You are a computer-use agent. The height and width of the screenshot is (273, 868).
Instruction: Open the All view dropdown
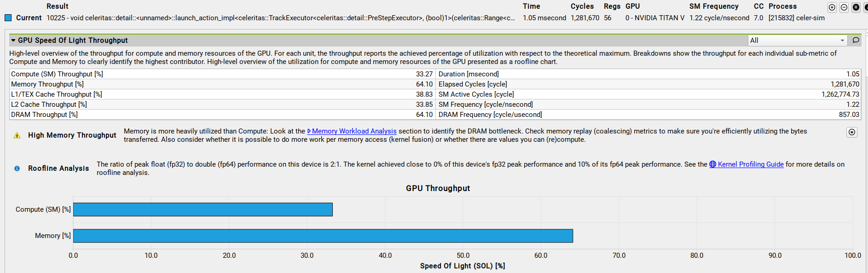(x=797, y=41)
